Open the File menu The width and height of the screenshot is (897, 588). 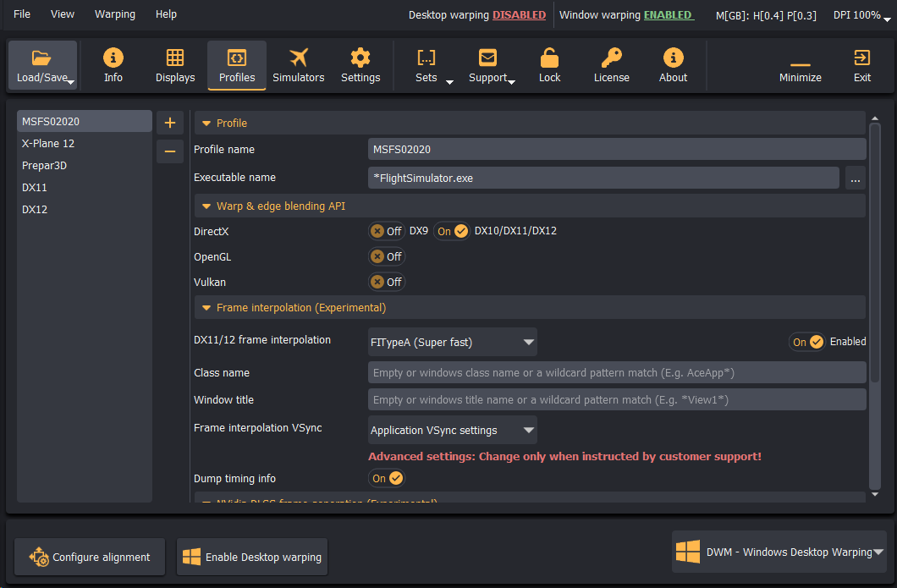pos(22,14)
